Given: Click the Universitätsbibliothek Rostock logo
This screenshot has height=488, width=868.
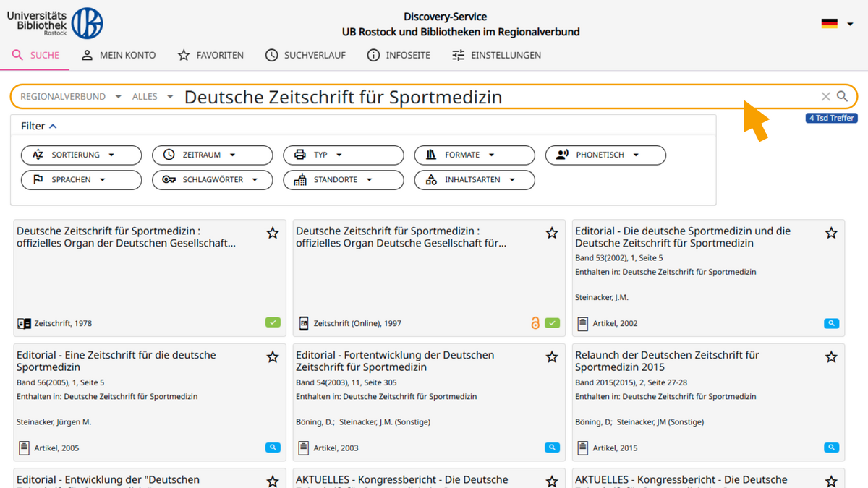Looking at the screenshot, I should 55,23.
